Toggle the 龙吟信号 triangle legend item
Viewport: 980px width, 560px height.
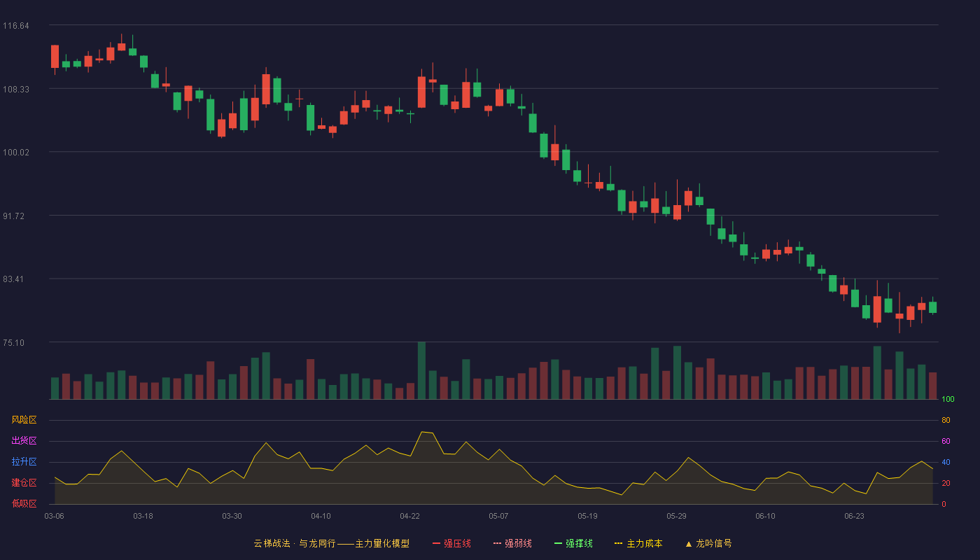tap(708, 543)
